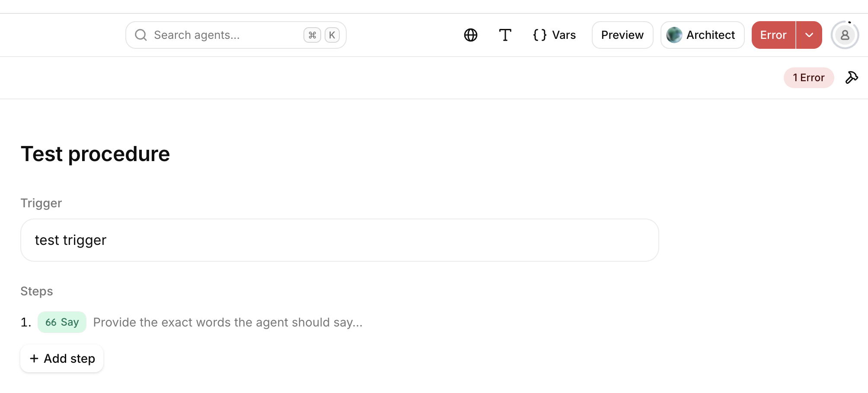The image size is (868, 393).
Task: Click the red Error button
Action: tap(773, 35)
